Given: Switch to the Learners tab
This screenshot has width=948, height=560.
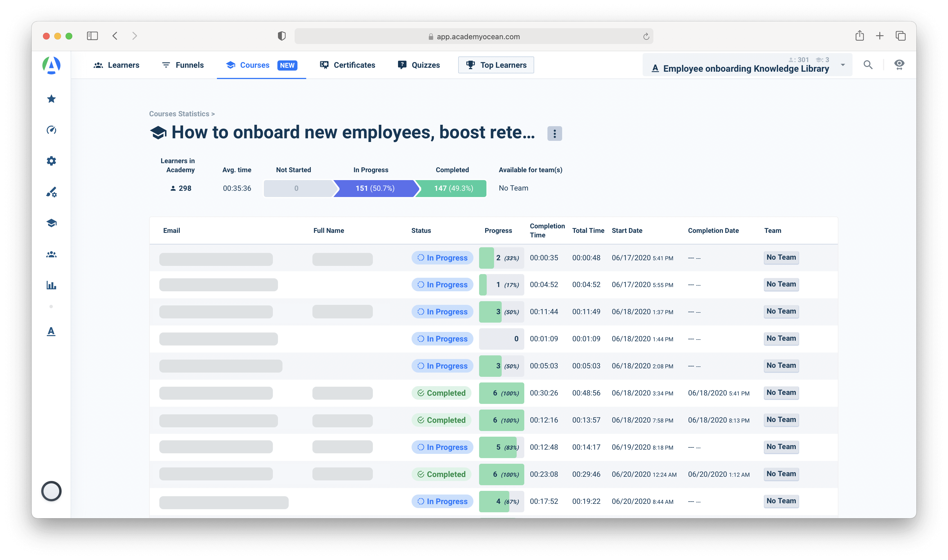Looking at the screenshot, I should click(x=116, y=65).
